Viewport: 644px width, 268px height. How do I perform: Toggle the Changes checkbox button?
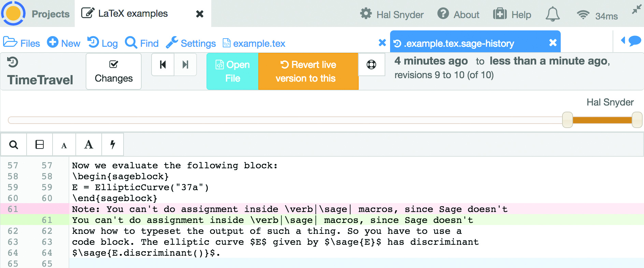[114, 71]
